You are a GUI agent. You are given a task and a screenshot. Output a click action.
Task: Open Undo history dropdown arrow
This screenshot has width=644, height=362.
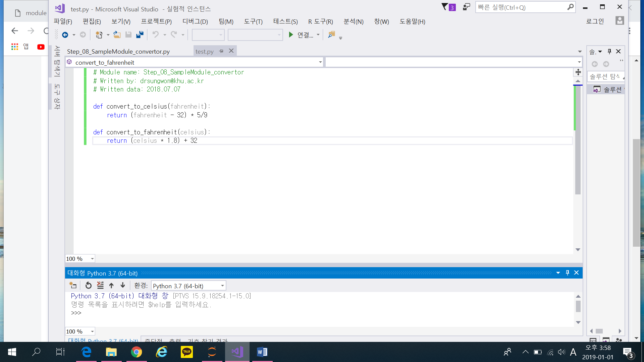165,35
